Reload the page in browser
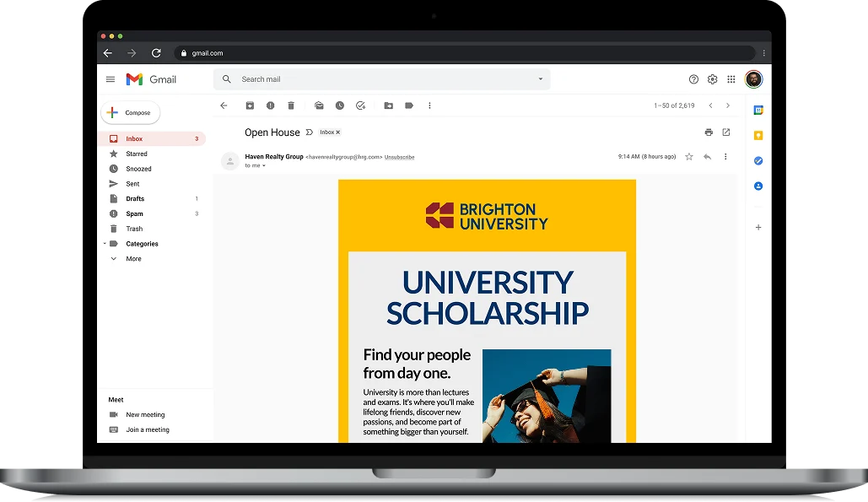Viewport: 868px width, 502px height. [x=156, y=53]
